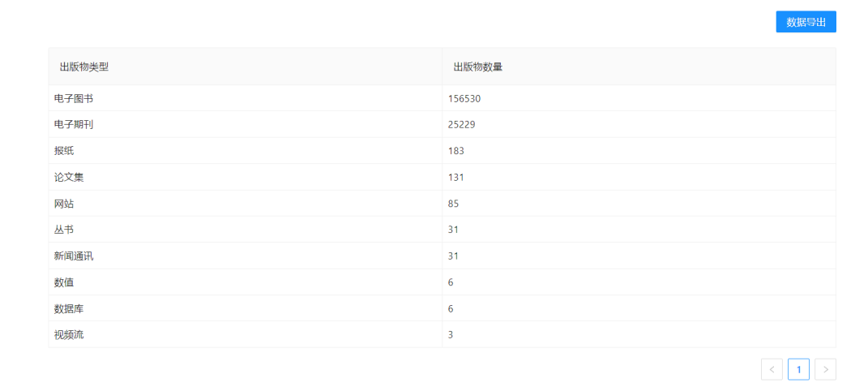Click the 丛书 table cell
Image resolution: width=868 pixels, height=387 pixels.
point(64,230)
